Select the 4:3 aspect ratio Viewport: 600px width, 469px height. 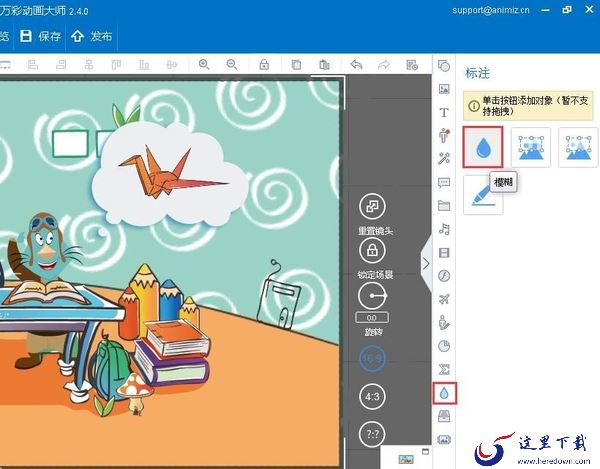pos(372,396)
